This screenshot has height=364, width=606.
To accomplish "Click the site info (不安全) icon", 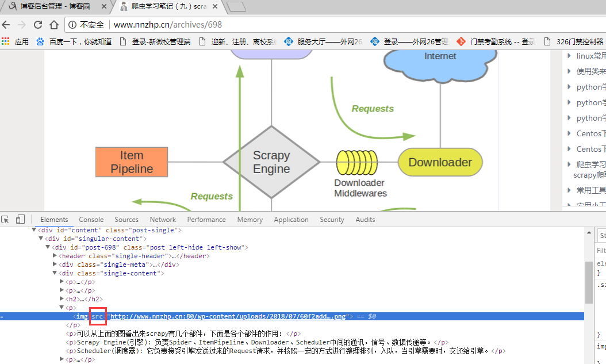I will [72, 25].
